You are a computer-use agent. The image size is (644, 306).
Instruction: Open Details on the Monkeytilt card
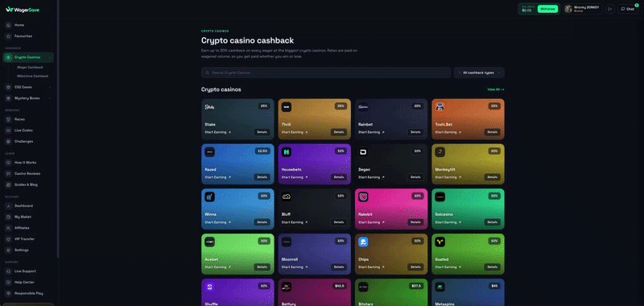point(493,177)
